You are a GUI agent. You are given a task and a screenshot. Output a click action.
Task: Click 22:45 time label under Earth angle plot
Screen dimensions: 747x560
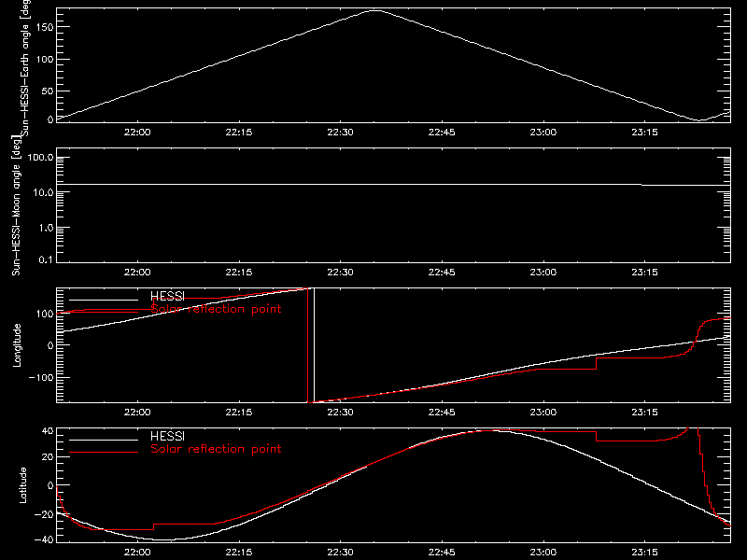[x=442, y=133]
